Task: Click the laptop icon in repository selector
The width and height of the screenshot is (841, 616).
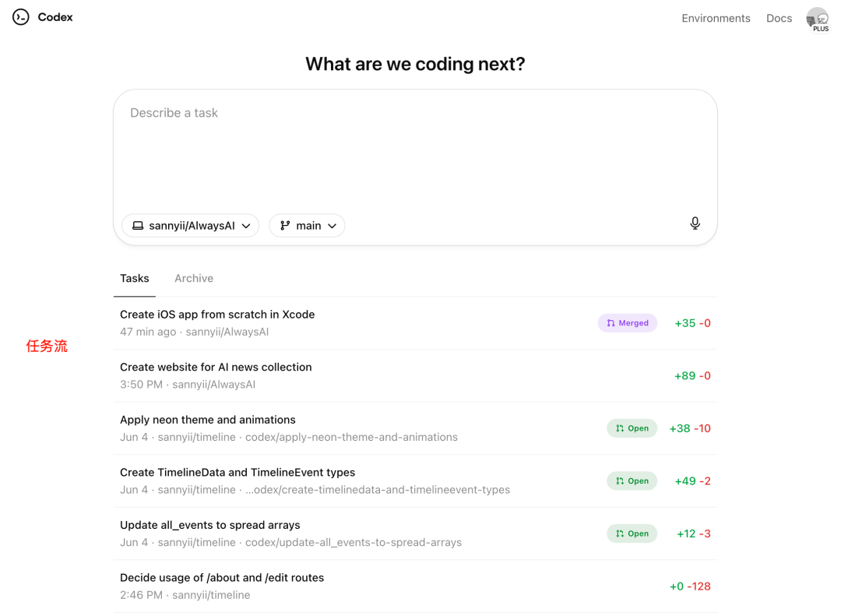Action: [138, 226]
